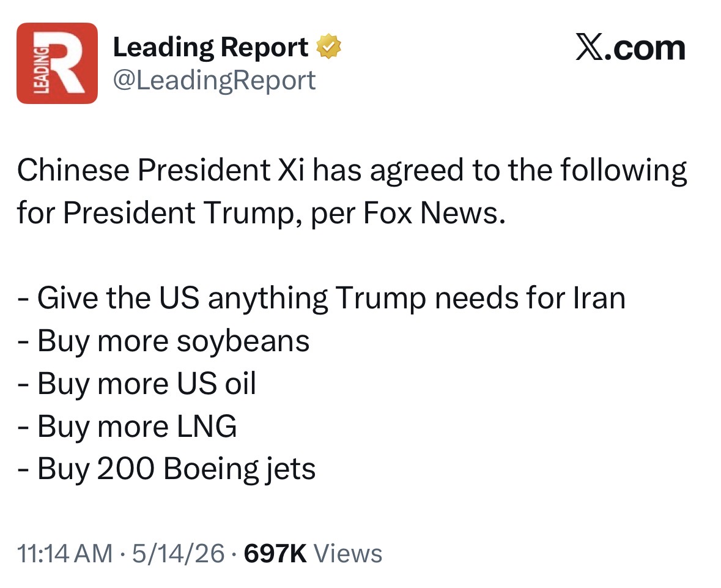Click the ".com" part of the watermark
721x588 pixels.
pyautogui.click(x=646, y=48)
